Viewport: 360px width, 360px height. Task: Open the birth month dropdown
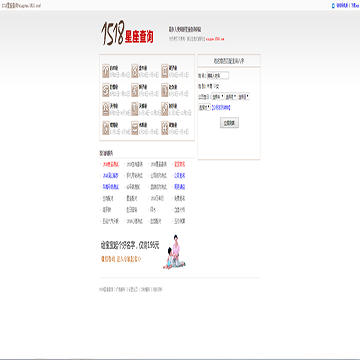(231, 96)
